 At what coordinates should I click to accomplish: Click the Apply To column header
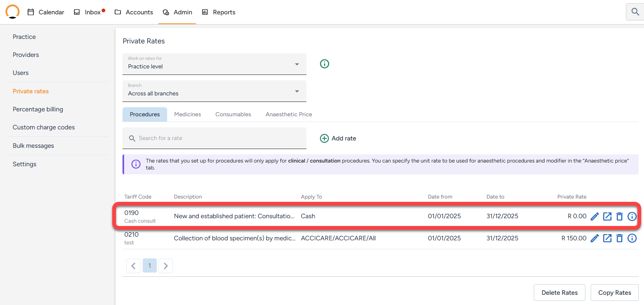click(x=311, y=197)
